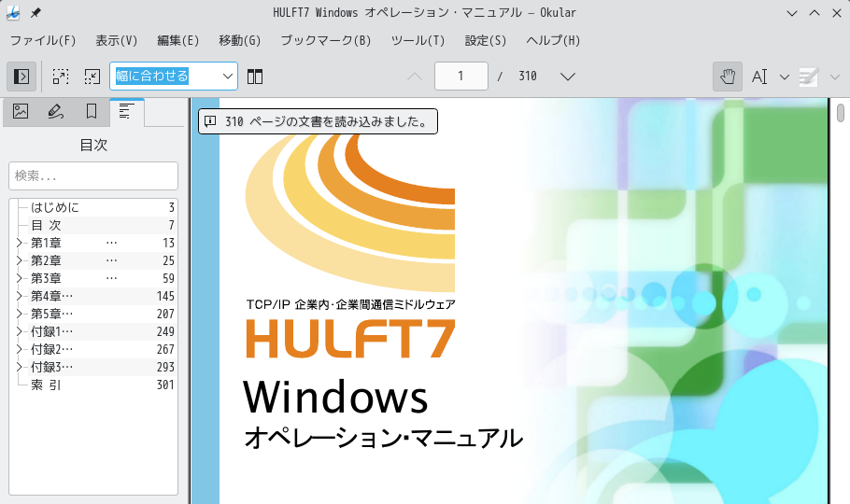Click the info icon in the load notification
The width and height of the screenshot is (850, 504).
210,121
